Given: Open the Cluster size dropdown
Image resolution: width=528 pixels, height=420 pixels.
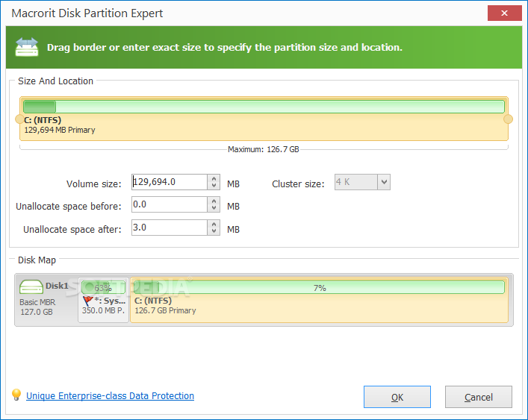Looking at the screenshot, I should [x=384, y=182].
